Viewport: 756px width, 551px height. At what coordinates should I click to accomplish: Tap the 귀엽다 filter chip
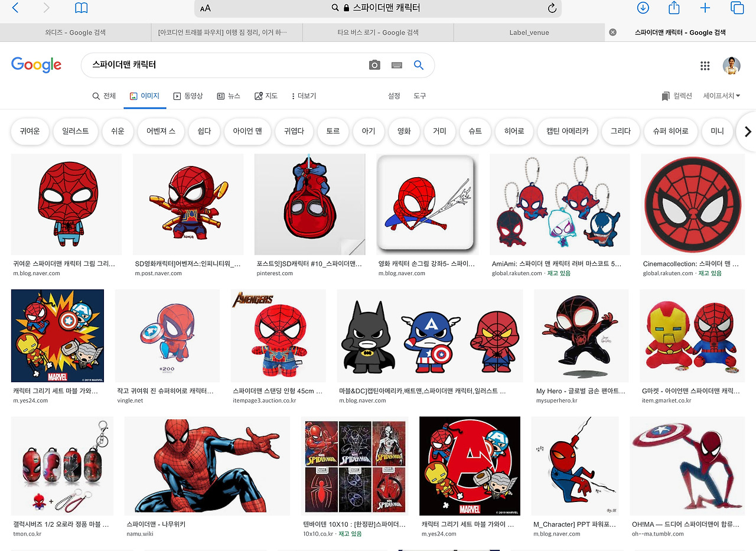(294, 131)
